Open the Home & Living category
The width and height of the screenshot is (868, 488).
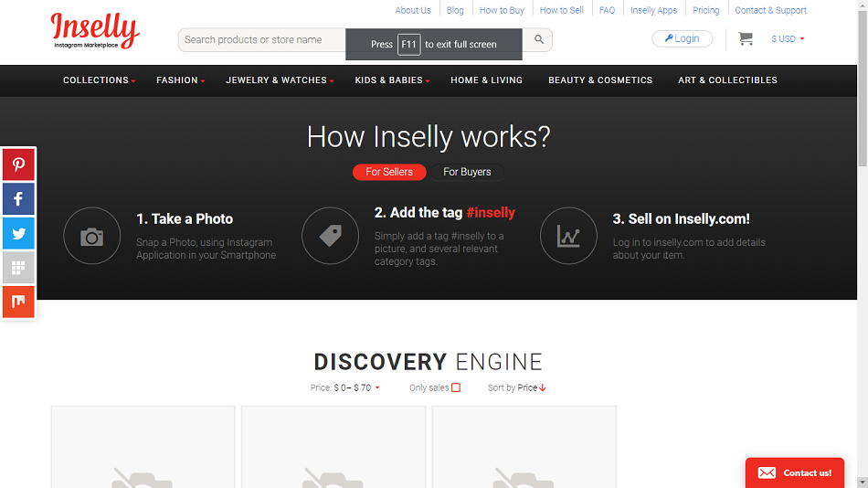(x=487, y=80)
